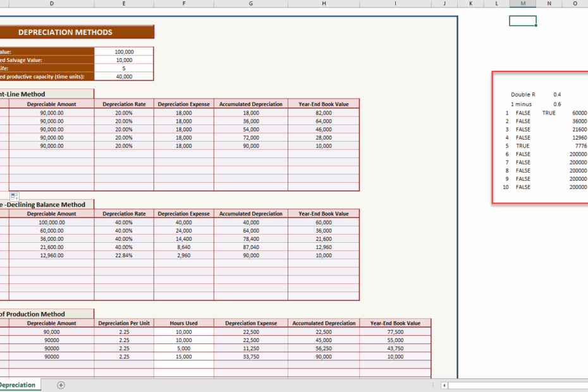This screenshot has height=392, width=588.
Task: Select accumulated depreciation 87,040 cell
Action: (x=251, y=247)
